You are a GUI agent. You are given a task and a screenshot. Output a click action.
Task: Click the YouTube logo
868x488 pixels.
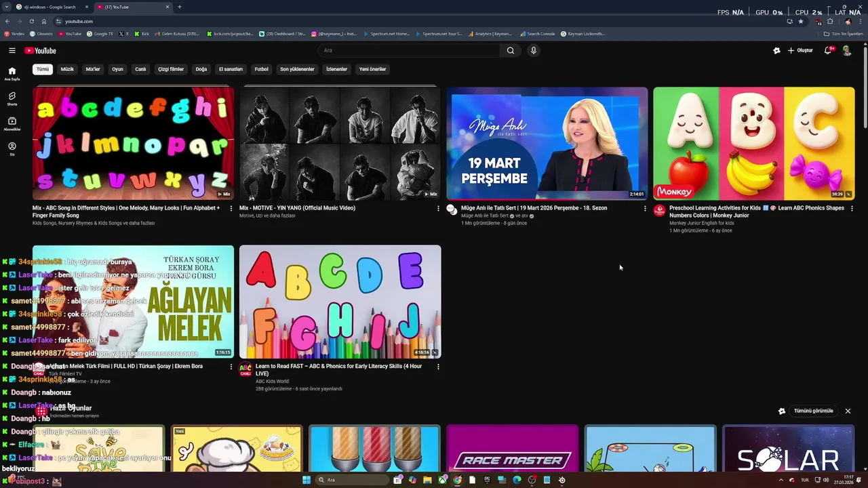click(40, 51)
